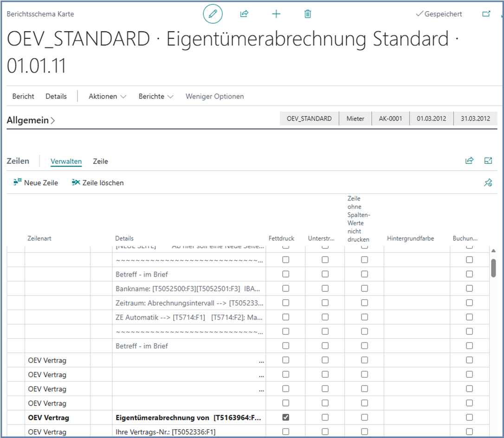Screen dimensions: 504x438
Task: Click Zeile löschen button
Action: pos(98,183)
